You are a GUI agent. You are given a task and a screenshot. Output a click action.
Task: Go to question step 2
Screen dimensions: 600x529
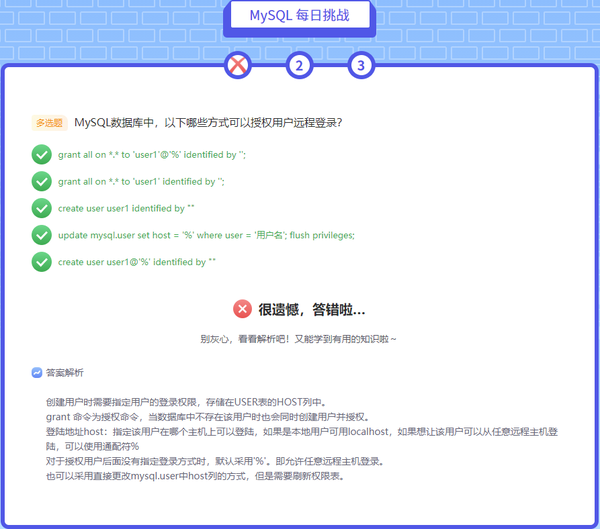pyautogui.click(x=299, y=65)
